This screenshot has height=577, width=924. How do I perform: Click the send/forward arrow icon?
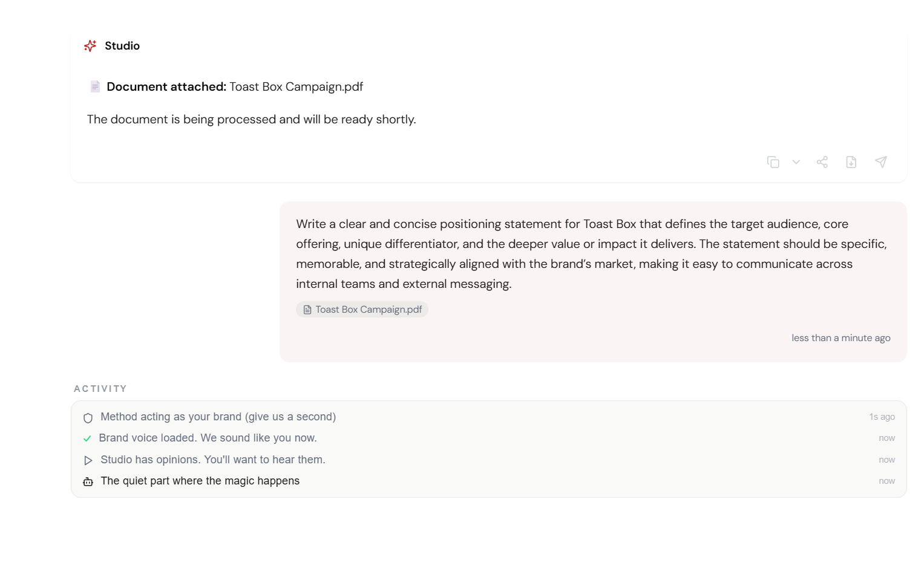pos(880,162)
